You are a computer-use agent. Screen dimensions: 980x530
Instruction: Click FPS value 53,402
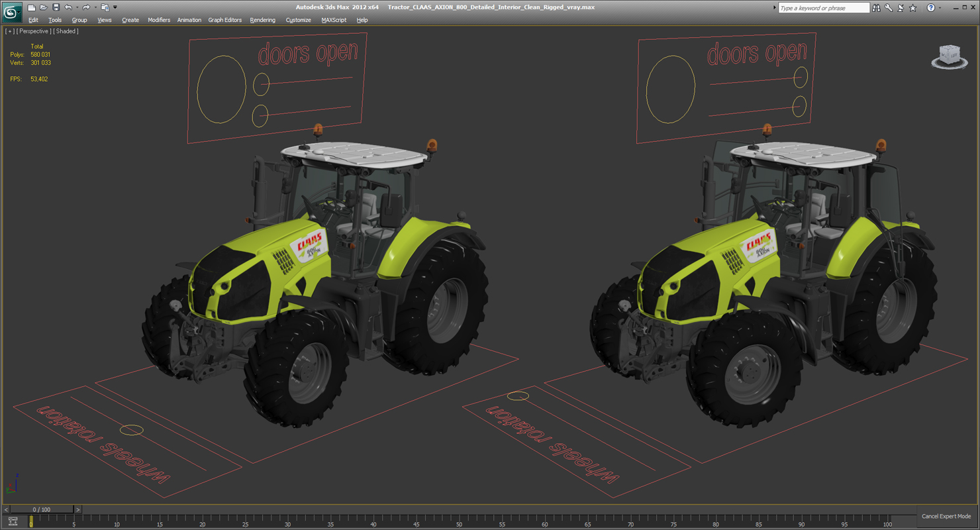click(38, 79)
